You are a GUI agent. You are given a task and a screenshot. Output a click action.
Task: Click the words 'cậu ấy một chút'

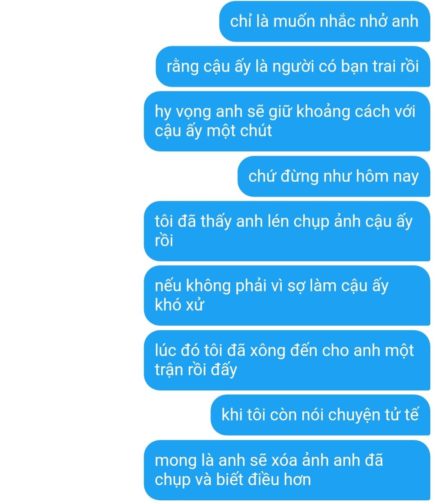point(213,131)
